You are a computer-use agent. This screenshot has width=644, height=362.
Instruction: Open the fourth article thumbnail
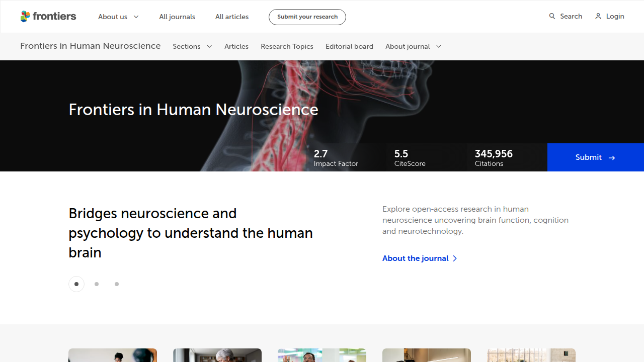427,355
